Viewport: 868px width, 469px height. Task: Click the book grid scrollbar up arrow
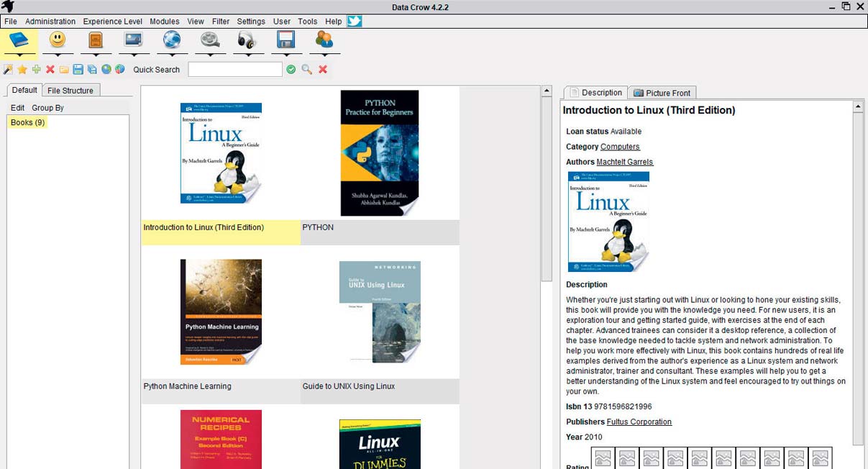tap(547, 91)
